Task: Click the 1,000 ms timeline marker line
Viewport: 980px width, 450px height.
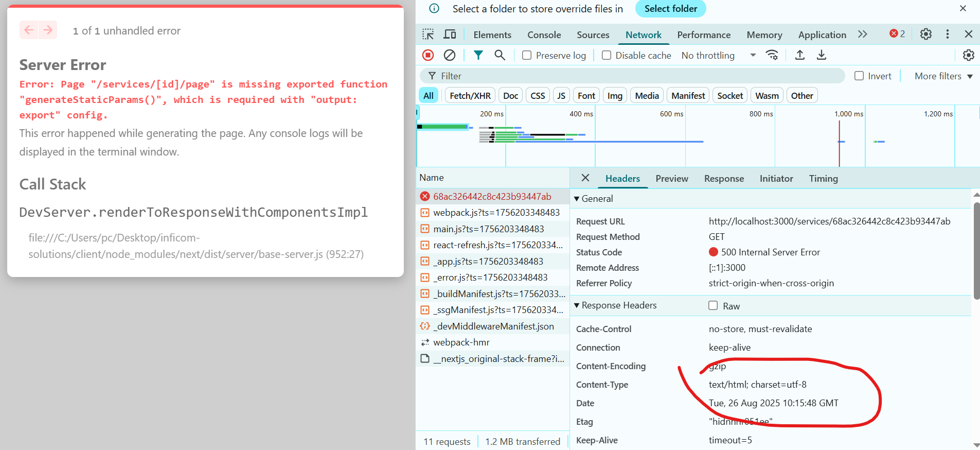Action: (839, 144)
